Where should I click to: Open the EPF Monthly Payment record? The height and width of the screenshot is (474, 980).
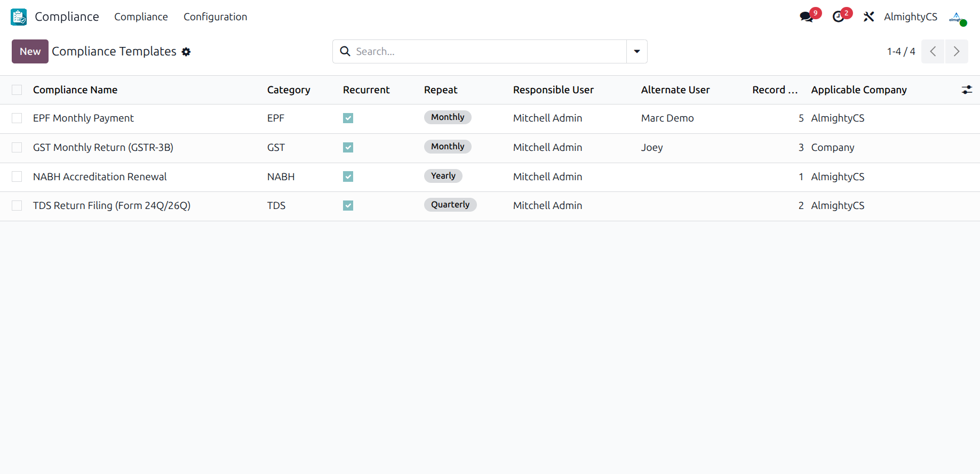point(83,118)
